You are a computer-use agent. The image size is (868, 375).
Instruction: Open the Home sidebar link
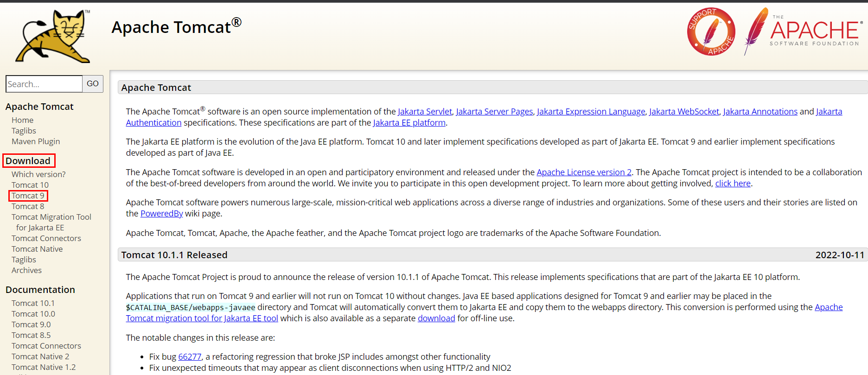pos(22,120)
